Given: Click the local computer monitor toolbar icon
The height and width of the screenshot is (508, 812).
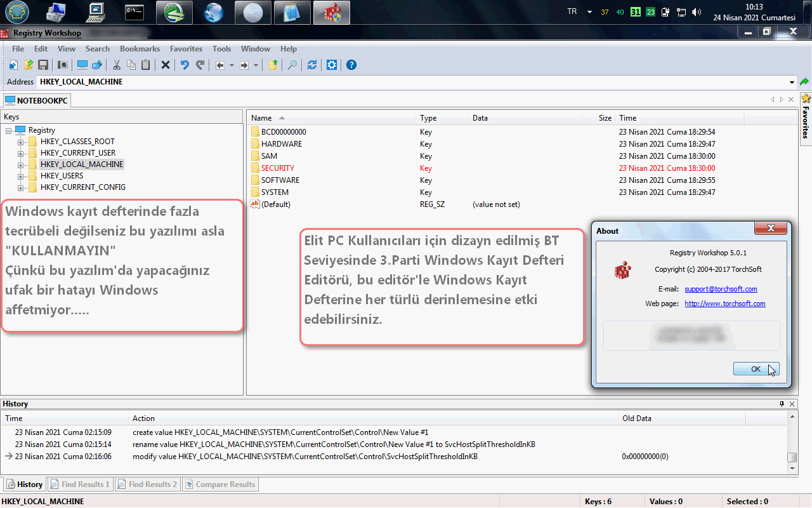Looking at the screenshot, I should point(82,65).
